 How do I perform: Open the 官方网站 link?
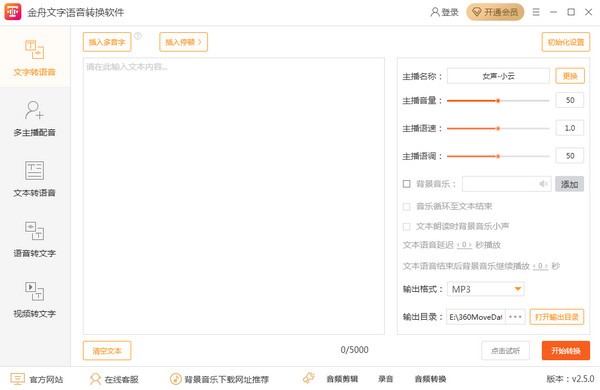click(37, 379)
